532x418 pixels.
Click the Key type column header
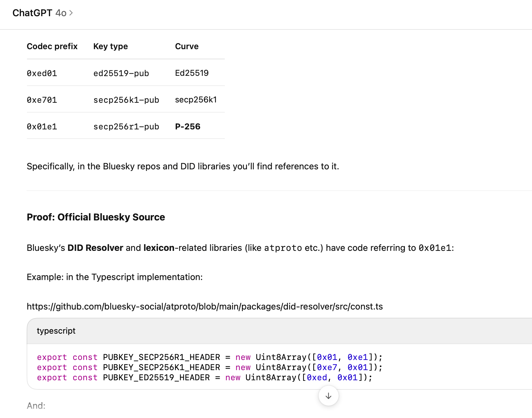pyautogui.click(x=110, y=46)
